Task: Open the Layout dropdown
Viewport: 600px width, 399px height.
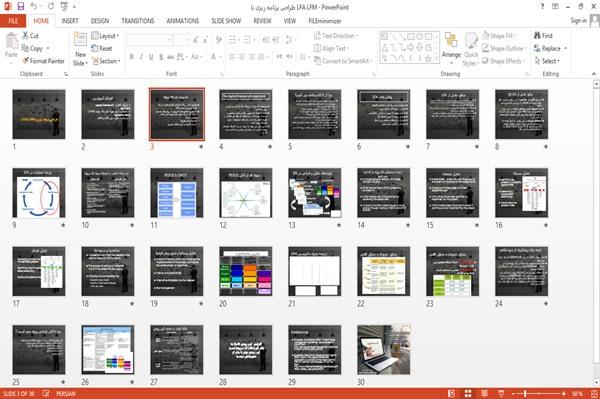Action: point(105,36)
